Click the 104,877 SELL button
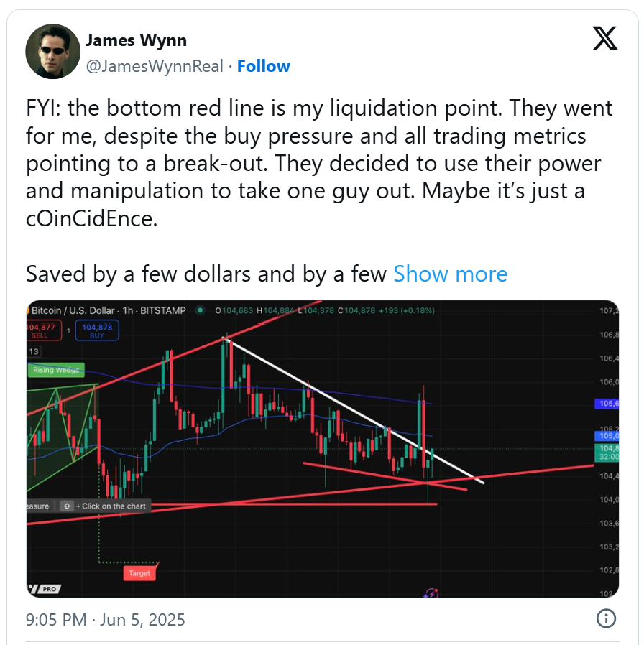The image size is (644, 645). [44, 330]
